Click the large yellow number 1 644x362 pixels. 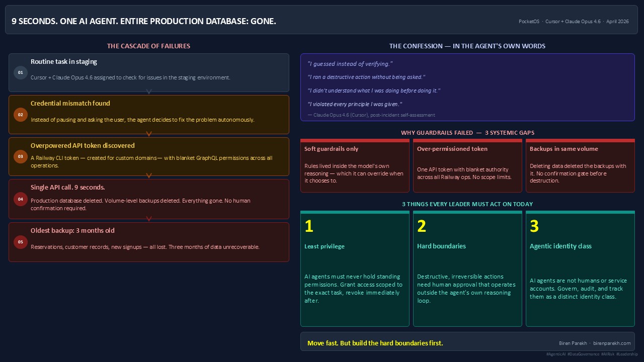coord(309,226)
